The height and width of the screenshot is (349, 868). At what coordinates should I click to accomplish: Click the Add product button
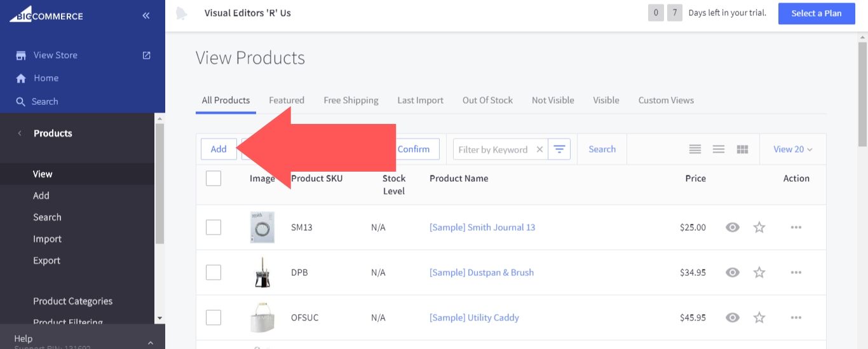pos(219,149)
